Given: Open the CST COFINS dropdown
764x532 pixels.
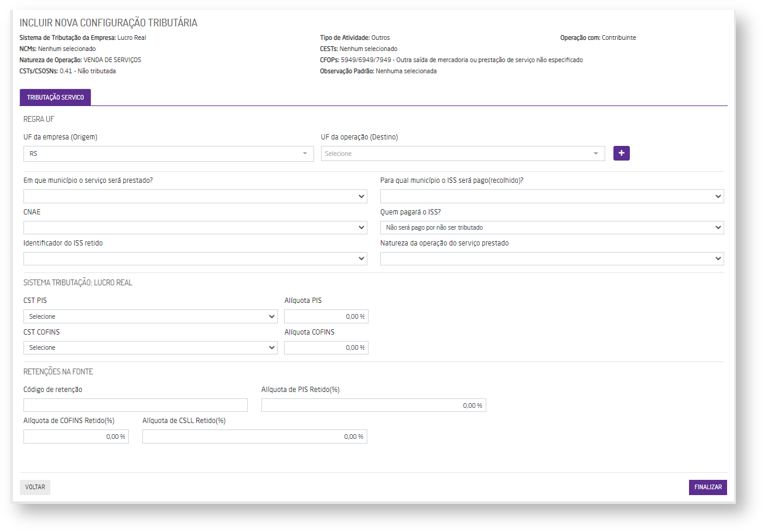Looking at the screenshot, I should click(151, 347).
